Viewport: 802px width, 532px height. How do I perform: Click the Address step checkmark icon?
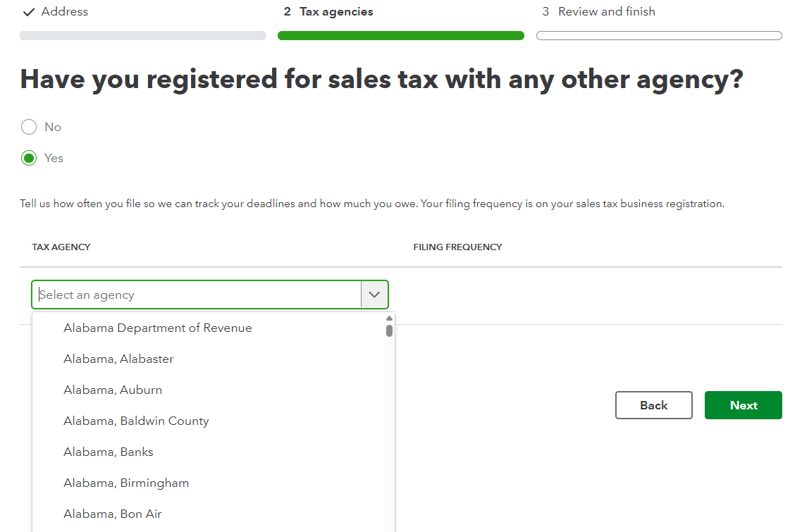tap(29, 11)
